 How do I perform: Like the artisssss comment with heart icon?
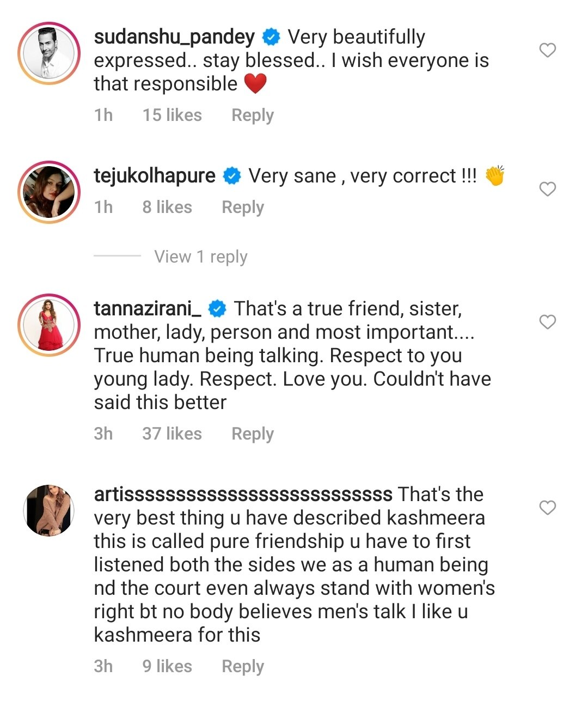[547, 508]
